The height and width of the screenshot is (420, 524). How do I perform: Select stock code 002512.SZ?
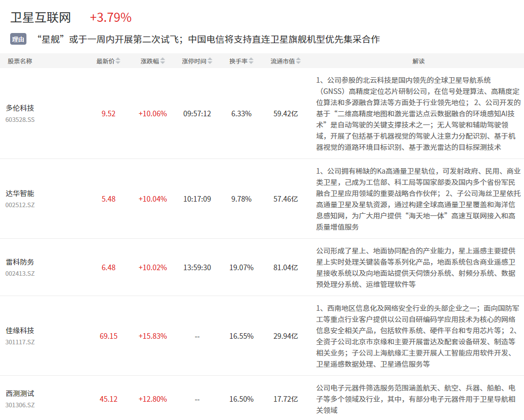pos(20,205)
